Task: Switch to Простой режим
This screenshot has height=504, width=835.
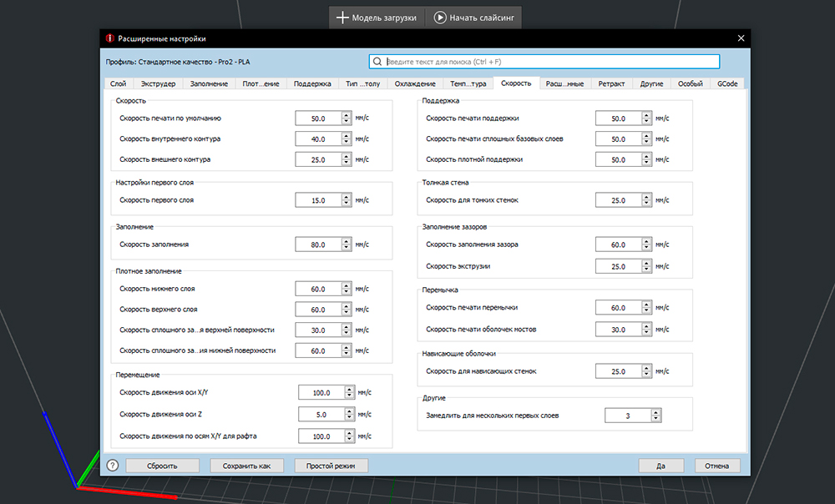Action: point(331,466)
